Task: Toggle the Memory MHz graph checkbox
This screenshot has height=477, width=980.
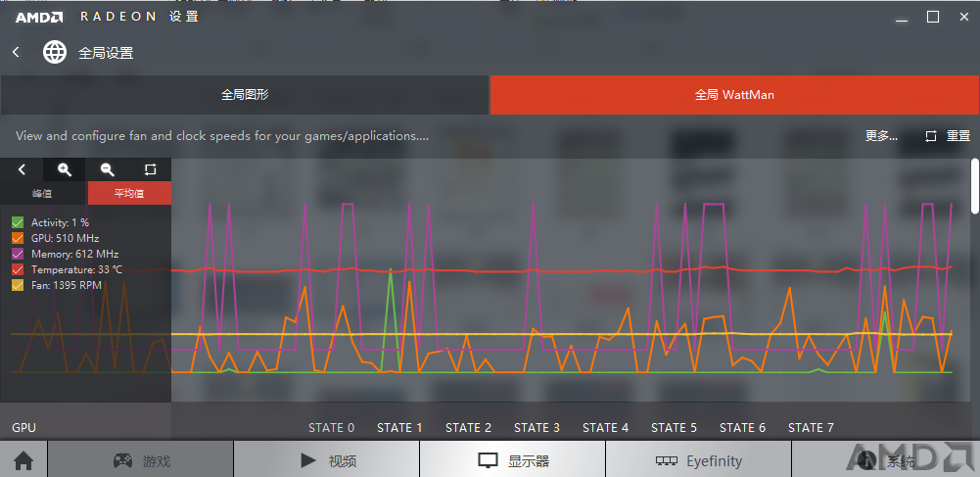Action: [x=18, y=254]
